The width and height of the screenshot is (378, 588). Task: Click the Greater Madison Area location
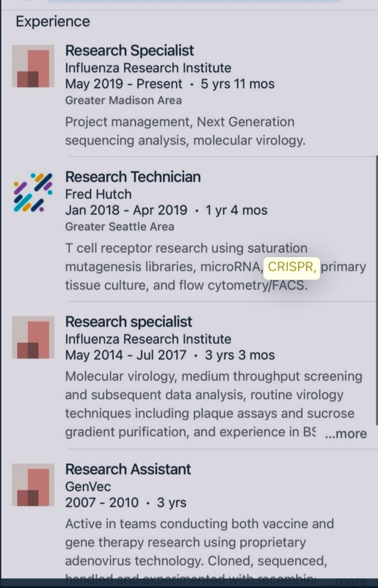pos(123,100)
